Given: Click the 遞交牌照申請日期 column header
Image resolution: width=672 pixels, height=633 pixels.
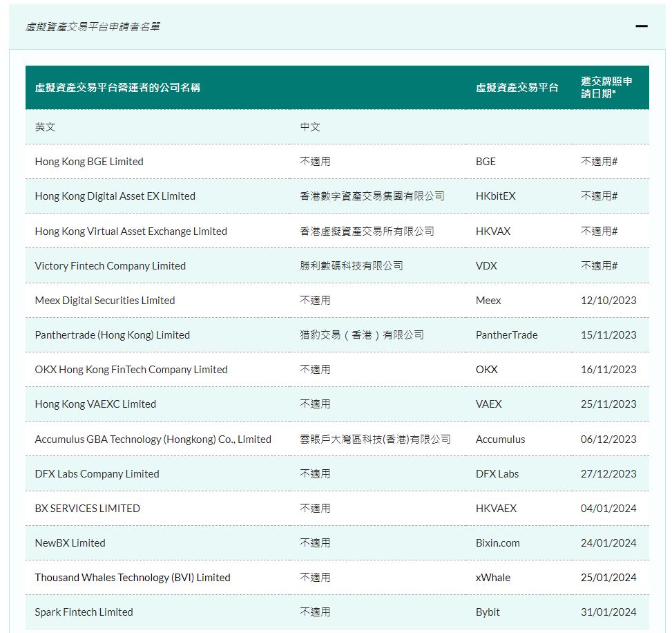Looking at the screenshot, I should click(606, 88).
